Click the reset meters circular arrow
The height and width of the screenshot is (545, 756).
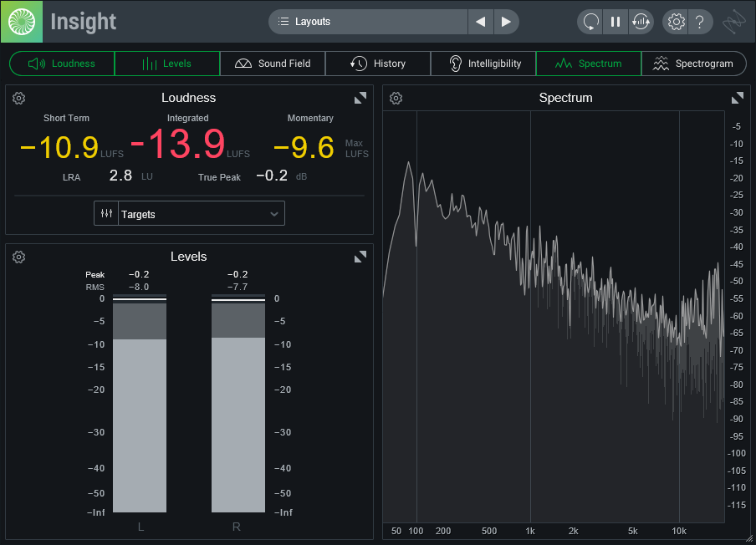click(590, 22)
